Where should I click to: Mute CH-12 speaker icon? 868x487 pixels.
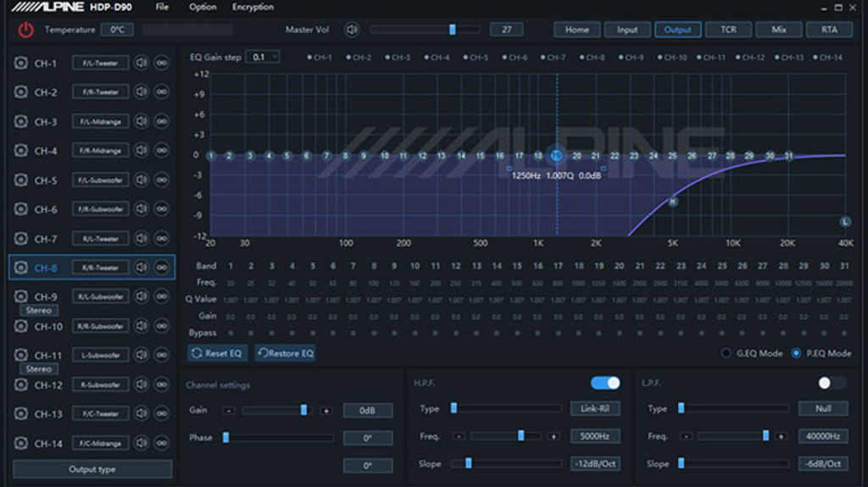[142, 385]
